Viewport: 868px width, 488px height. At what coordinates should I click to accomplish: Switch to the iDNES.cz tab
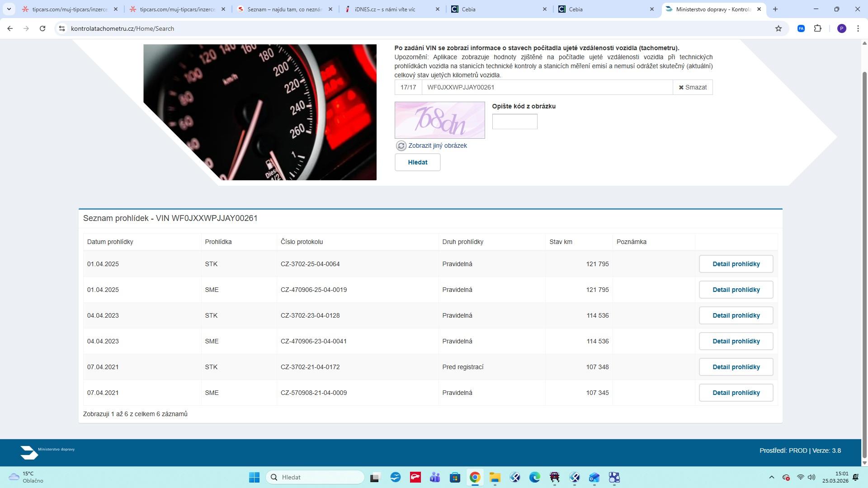pos(384,9)
